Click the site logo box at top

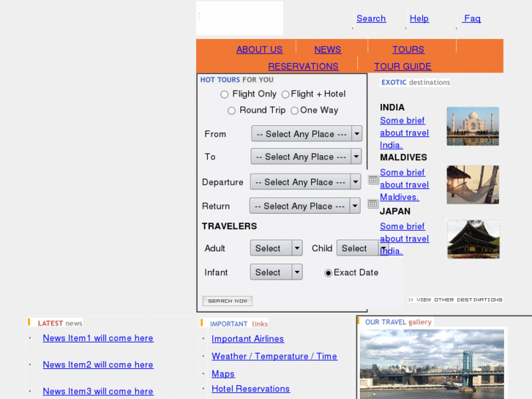239,18
